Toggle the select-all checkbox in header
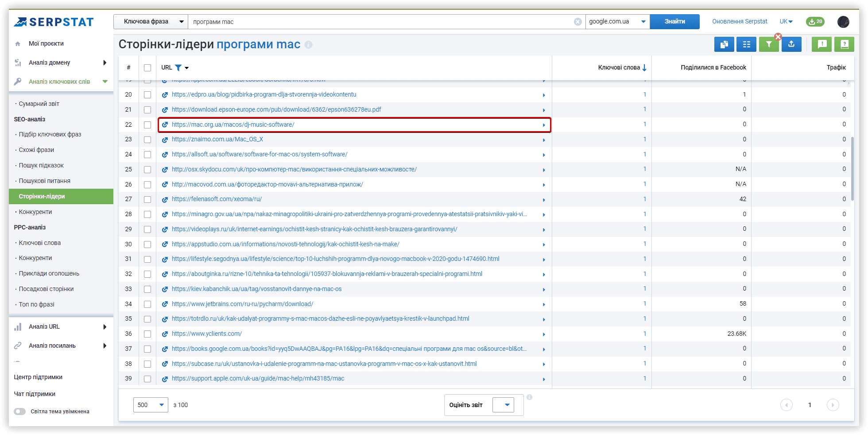Viewport: 868px width, 435px height. pos(147,68)
